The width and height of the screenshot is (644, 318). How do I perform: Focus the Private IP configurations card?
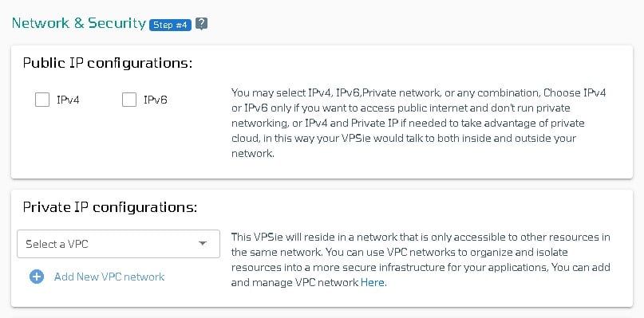(x=322, y=248)
